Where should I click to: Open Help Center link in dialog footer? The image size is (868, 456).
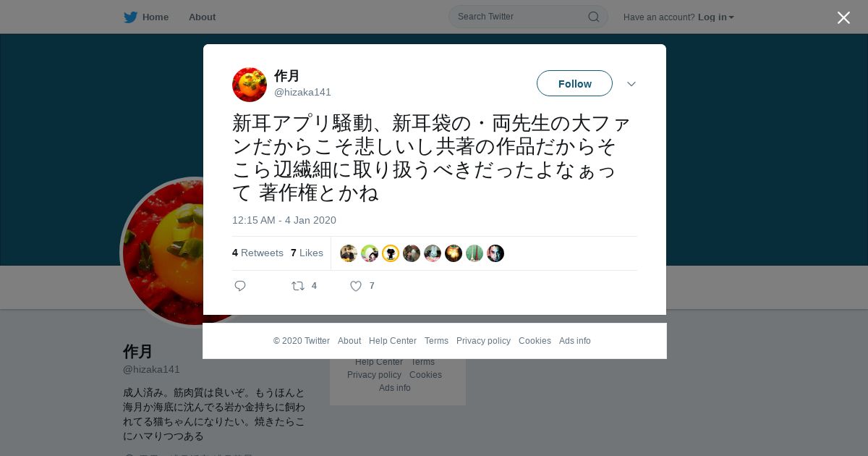[x=393, y=341]
